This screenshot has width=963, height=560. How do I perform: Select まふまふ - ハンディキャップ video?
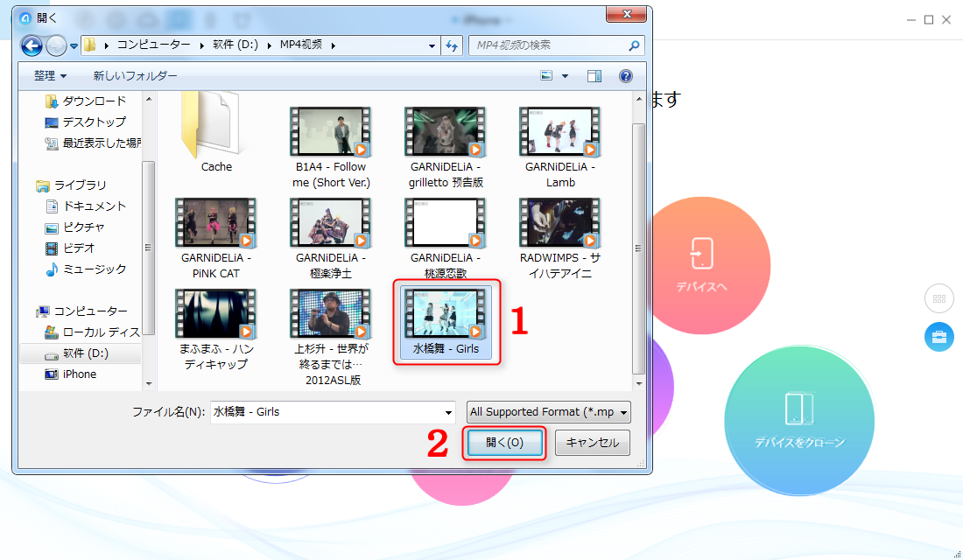coord(215,330)
